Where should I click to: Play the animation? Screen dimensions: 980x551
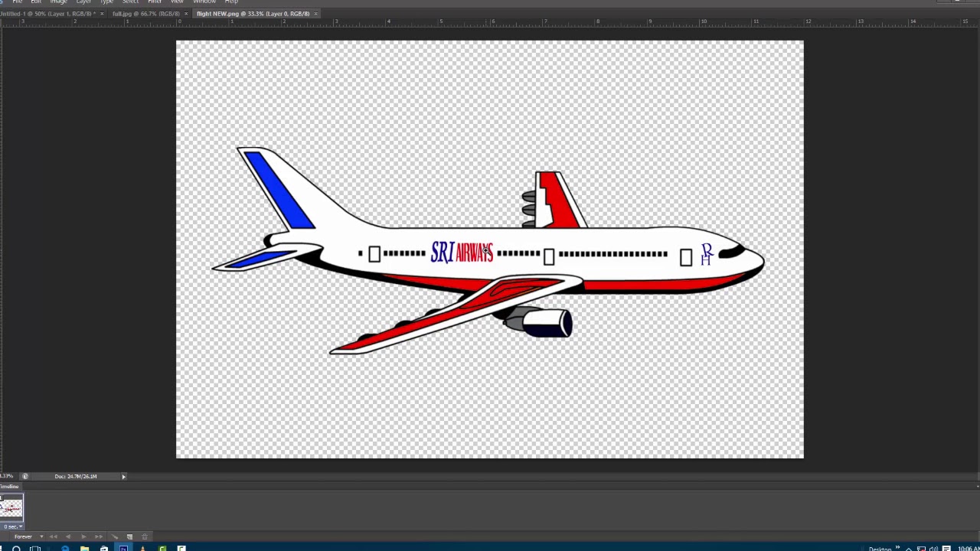pyautogui.click(x=83, y=536)
